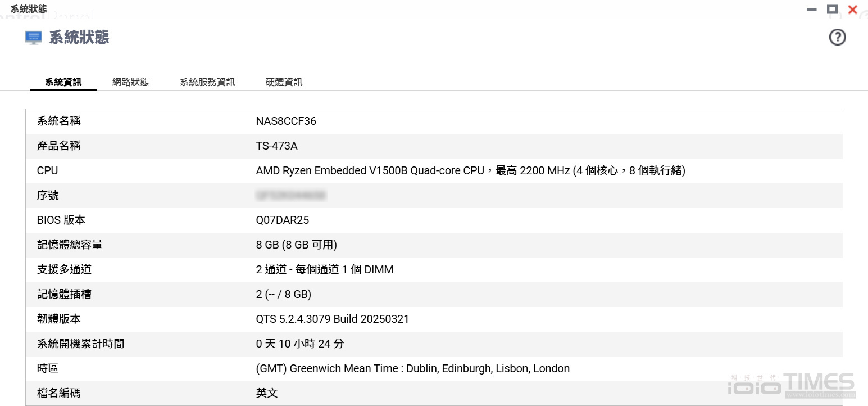Click the 記憶體總容量 row label
The image size is (868, 406).
pos(70,245)
